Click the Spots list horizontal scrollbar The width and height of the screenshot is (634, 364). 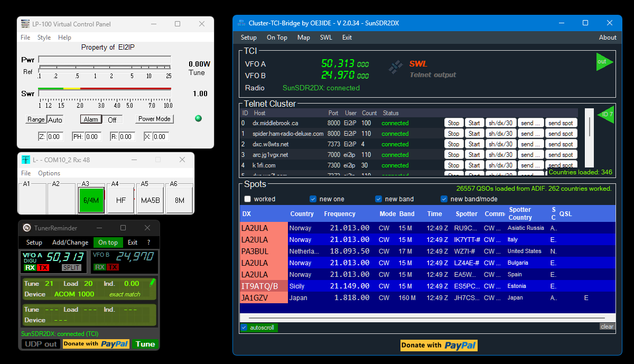[x=427, y=318]
